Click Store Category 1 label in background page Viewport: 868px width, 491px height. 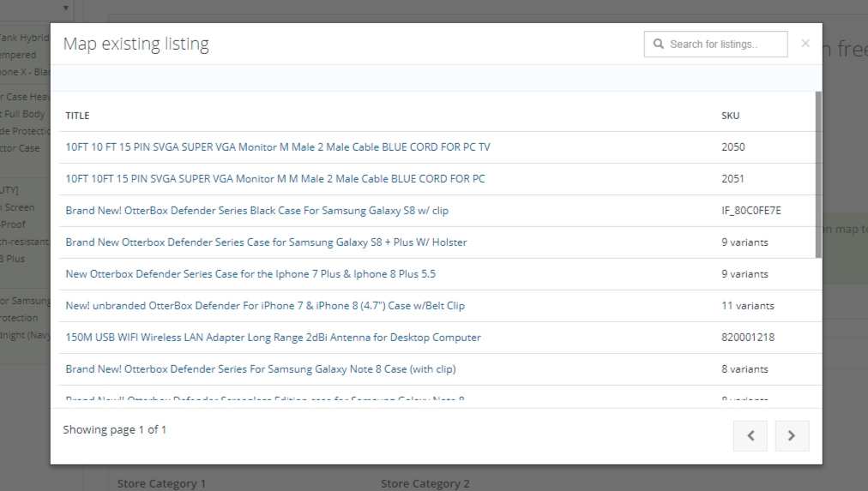[x=161, y=484]
